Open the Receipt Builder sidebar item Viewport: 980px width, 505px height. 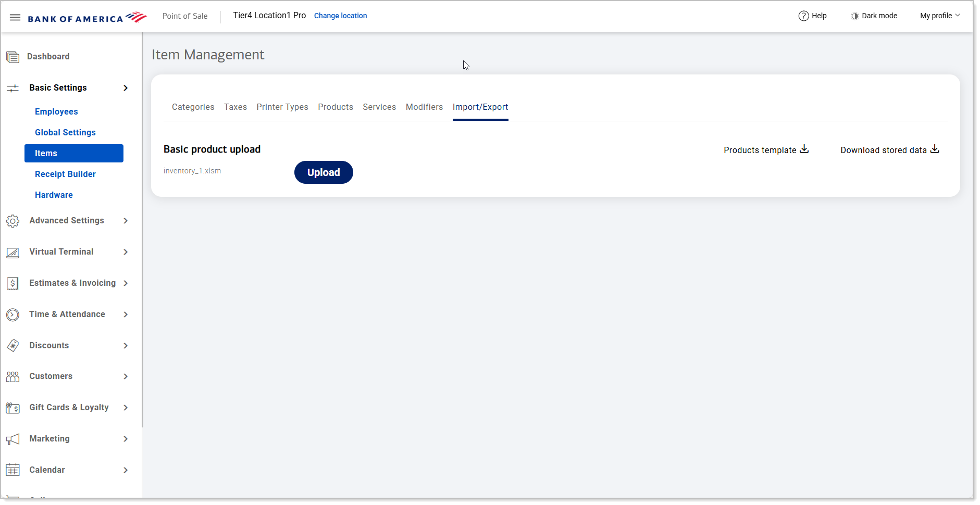point(65,174)
